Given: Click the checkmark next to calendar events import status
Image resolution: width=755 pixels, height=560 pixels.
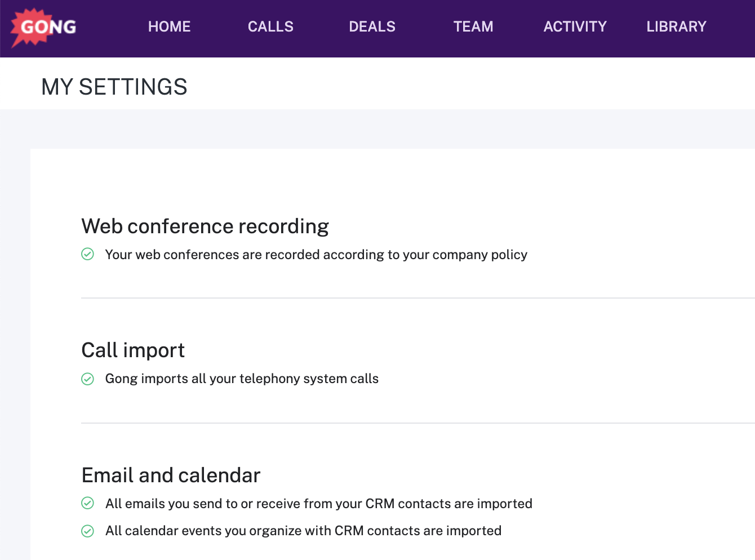Looking at the screenshot, I should [87, 530].
